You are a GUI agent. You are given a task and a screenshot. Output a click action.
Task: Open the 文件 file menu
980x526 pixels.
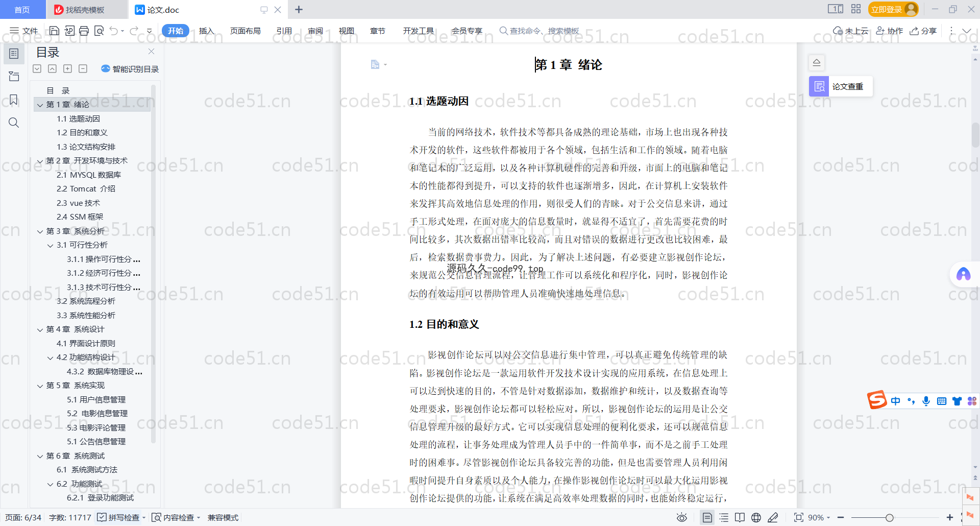(24, 31)
